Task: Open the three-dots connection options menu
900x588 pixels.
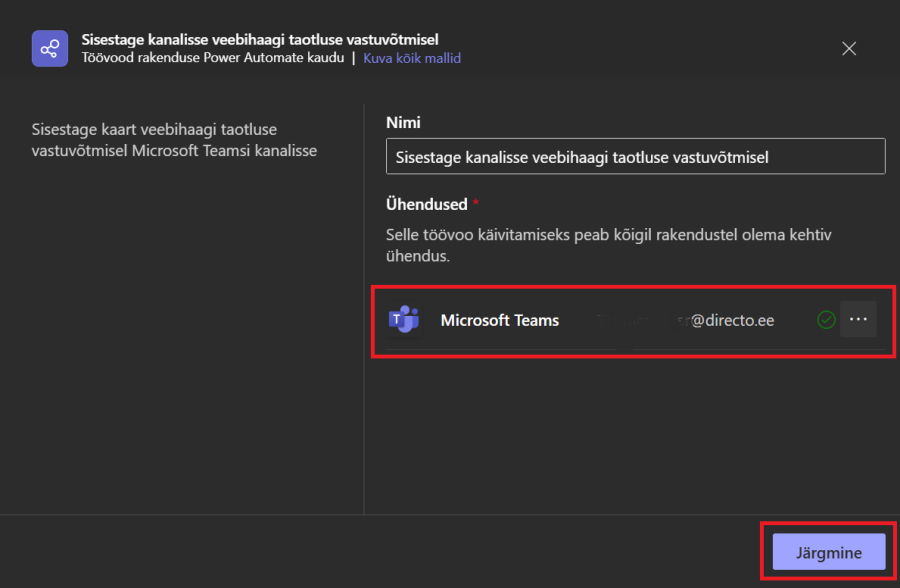Action: pos(858,319)
